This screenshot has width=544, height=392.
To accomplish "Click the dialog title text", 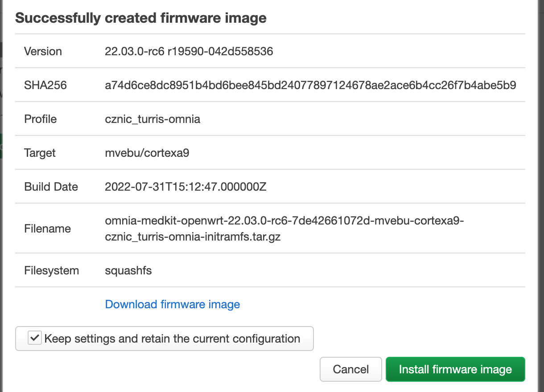I will [140, 18].
